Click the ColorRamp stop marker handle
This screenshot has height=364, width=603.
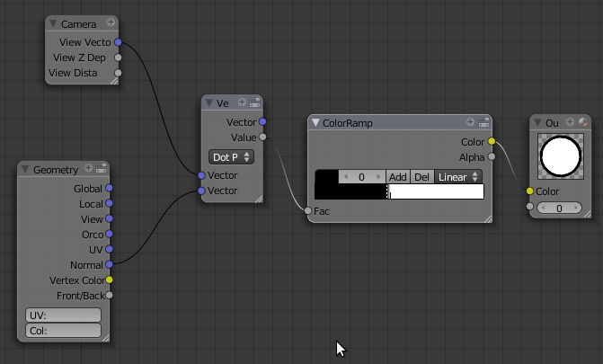point(388,191)
